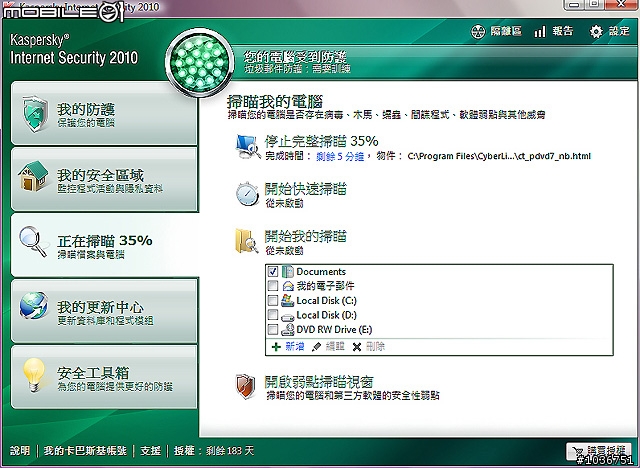The image size is (640, 468).
Task: Open 我的卡巴斯基帳號 link
Action: coord(85,450)
